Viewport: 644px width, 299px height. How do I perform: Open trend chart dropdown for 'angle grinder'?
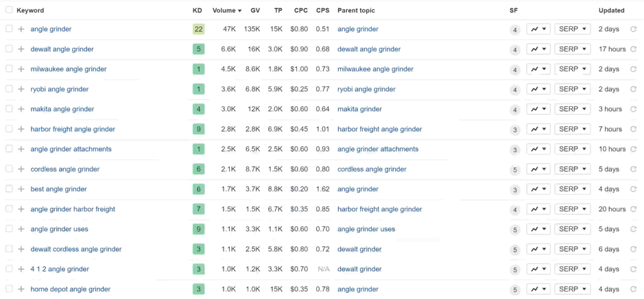pyautogui.click(x=538, y=29)
